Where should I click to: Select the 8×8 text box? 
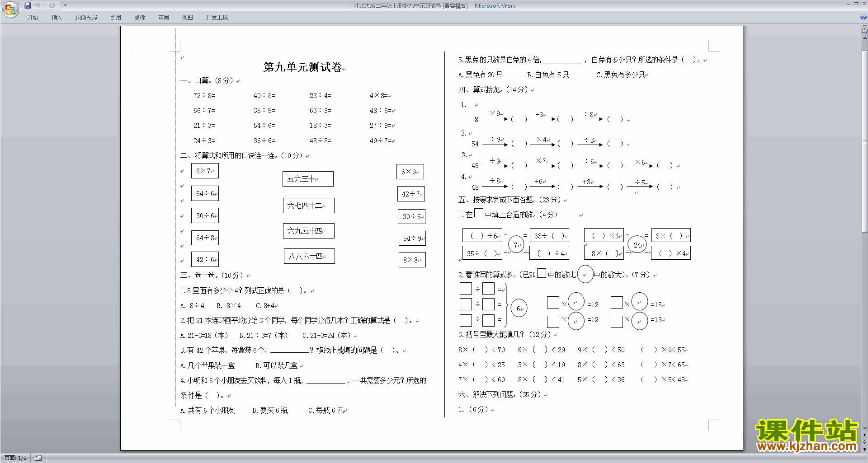point(412,260)
